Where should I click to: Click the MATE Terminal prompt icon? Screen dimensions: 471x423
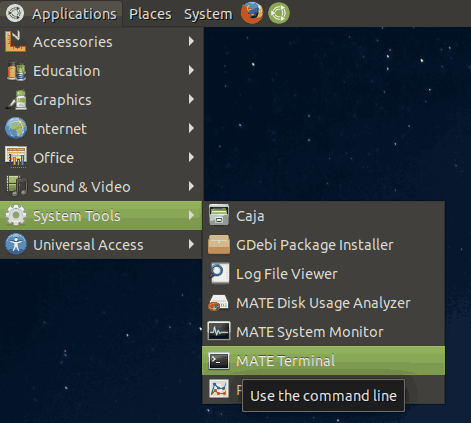pyautogui.click(x=219, y=361)
